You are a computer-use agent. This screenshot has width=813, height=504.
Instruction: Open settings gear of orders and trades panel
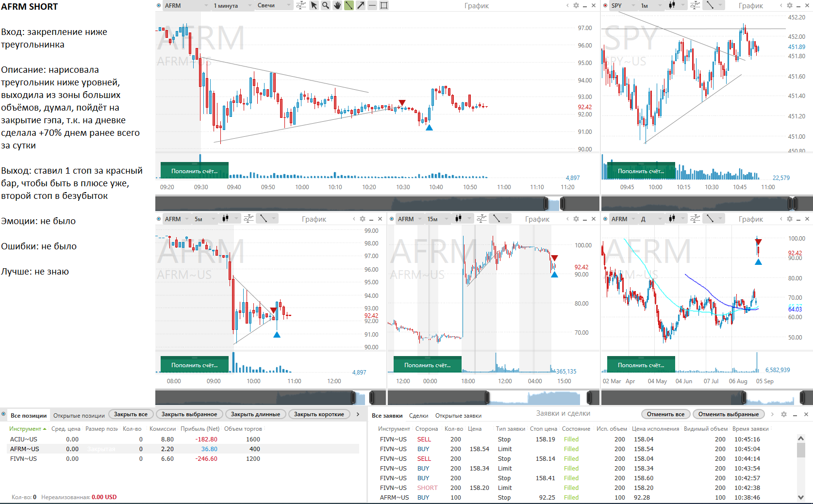784,414
